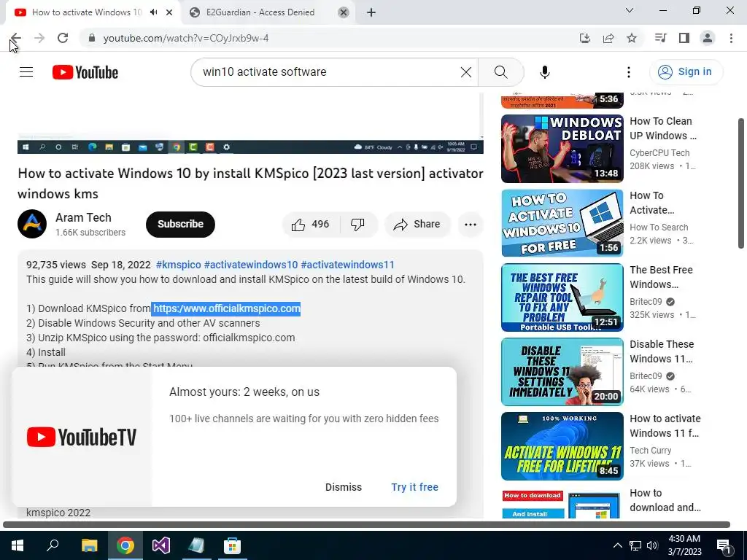Viewport: 747px width, 560px height.
Task: Open network icon in system tray
Action: pos(635,545)
